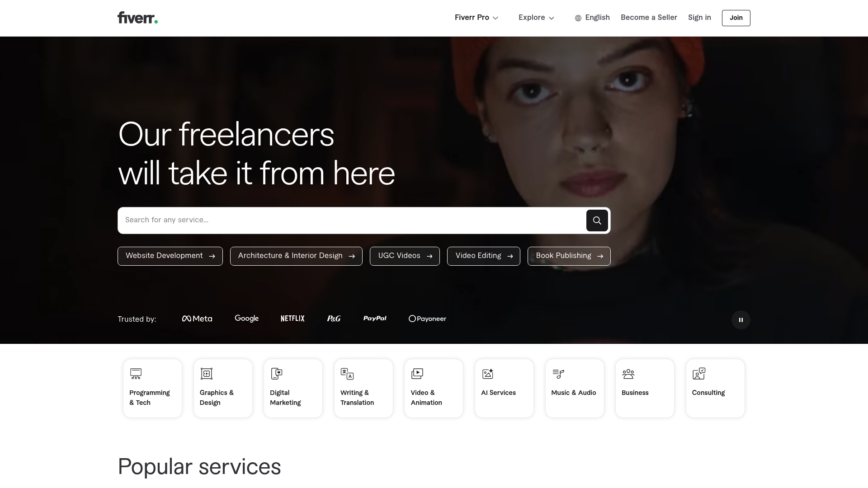Open the AI Services category
Viewport: 868px width, 488px height.
pyautogui.click(x=504, y=388)
